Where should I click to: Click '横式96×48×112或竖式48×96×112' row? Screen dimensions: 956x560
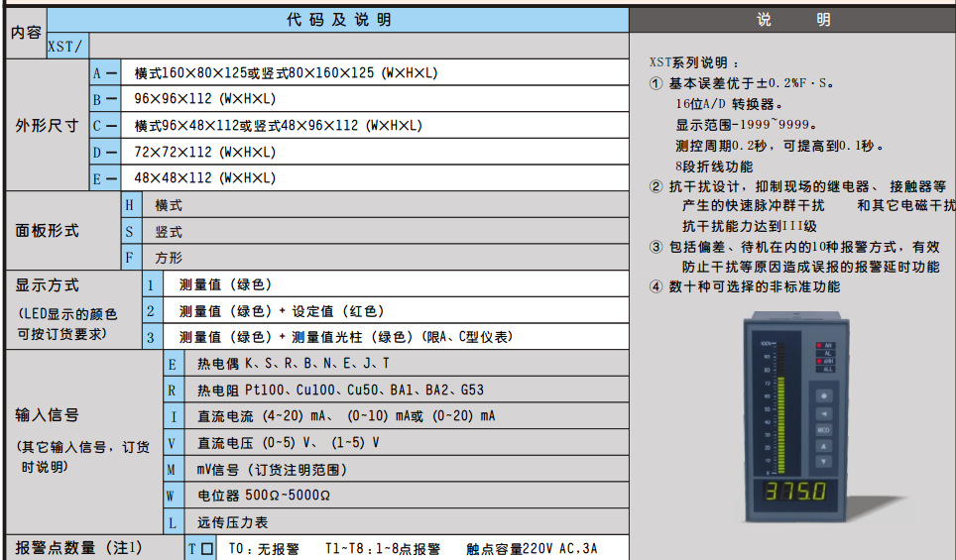[x=375, y=126]
